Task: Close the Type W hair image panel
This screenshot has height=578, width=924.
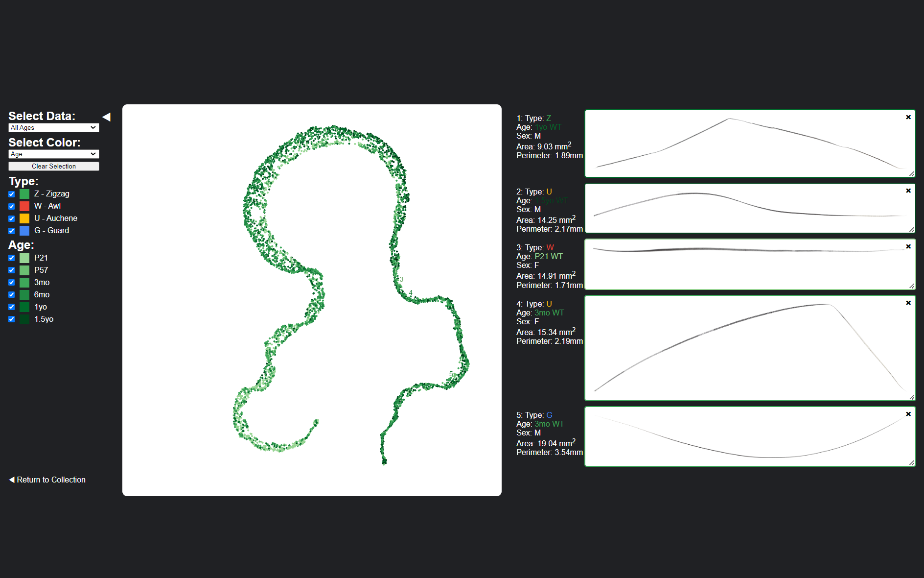Action: coord(908,246)
